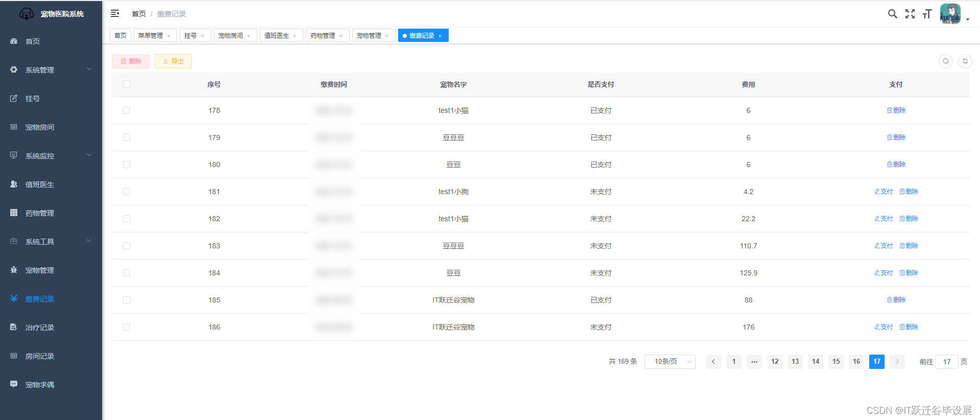The image size is (980, 420).
Task: Click the round search toggle above table
Action: click(946, 61)
